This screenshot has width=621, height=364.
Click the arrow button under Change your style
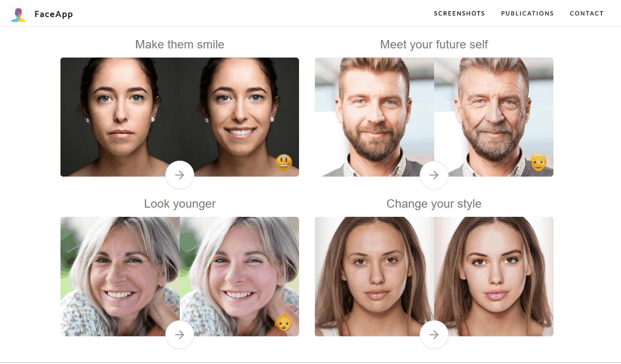(434, 334)
